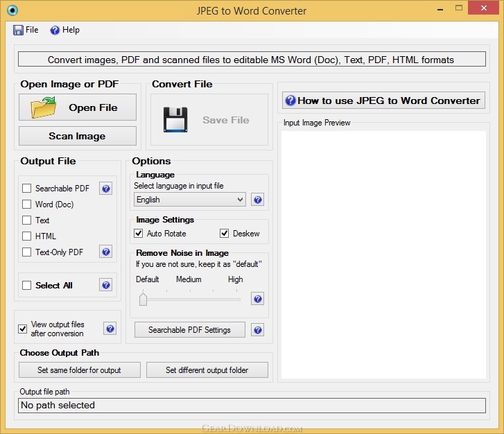Click the Medium label of noise slider
Screen dimensions: 504x434
[x=189, y=279]
